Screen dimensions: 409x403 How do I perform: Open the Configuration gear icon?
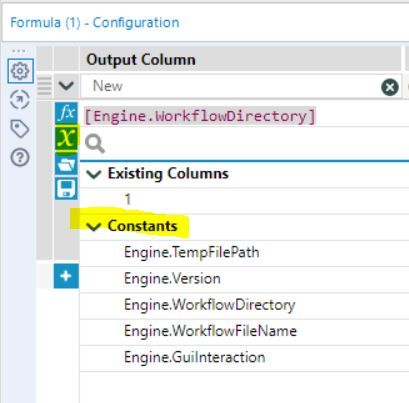click(x=20, y=71)
